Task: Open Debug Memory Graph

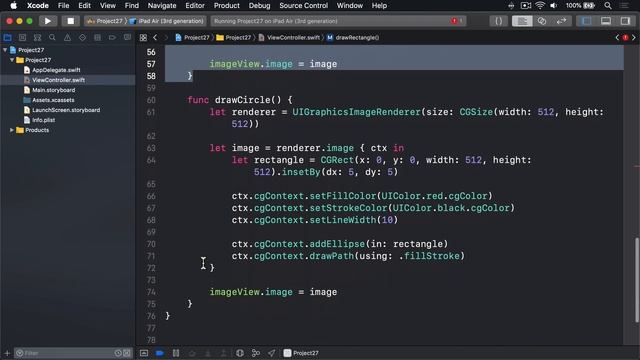Action: coord(256,353)
